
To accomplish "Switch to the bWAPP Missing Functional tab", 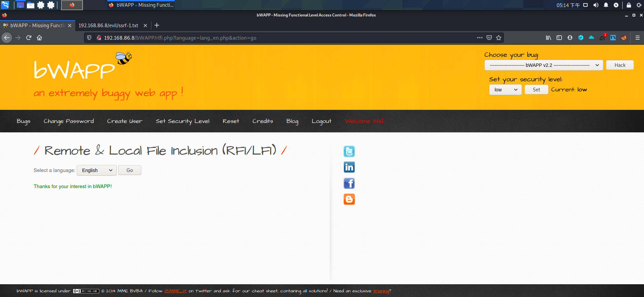I will [x=37, y=26].
